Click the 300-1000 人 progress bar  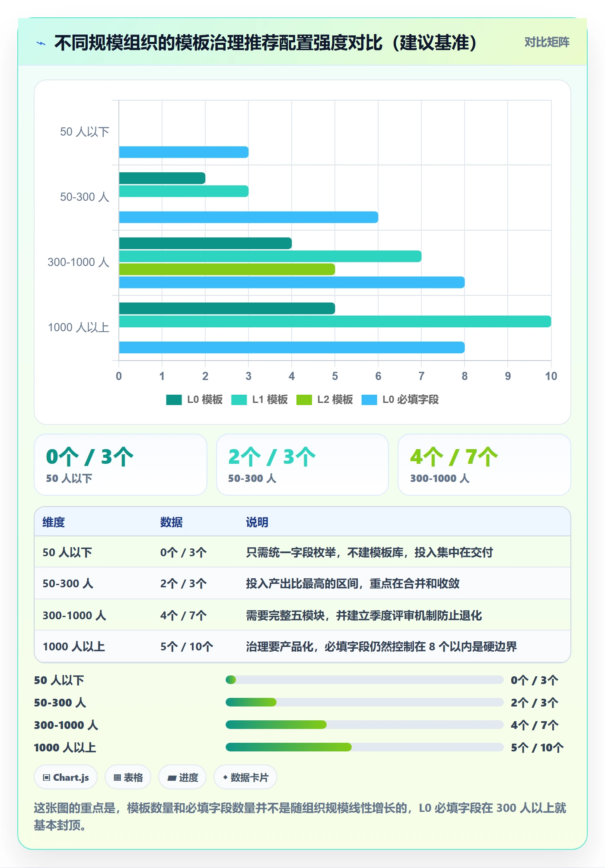364,725
